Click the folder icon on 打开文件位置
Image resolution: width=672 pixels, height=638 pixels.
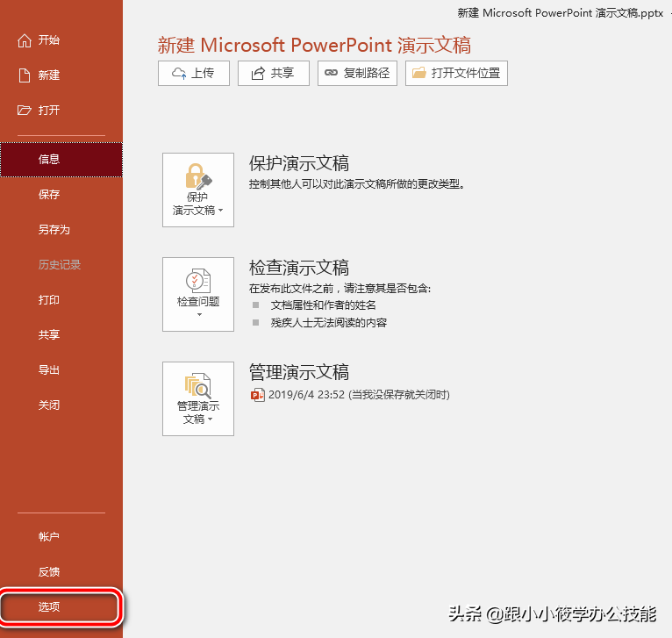(418, 73)
